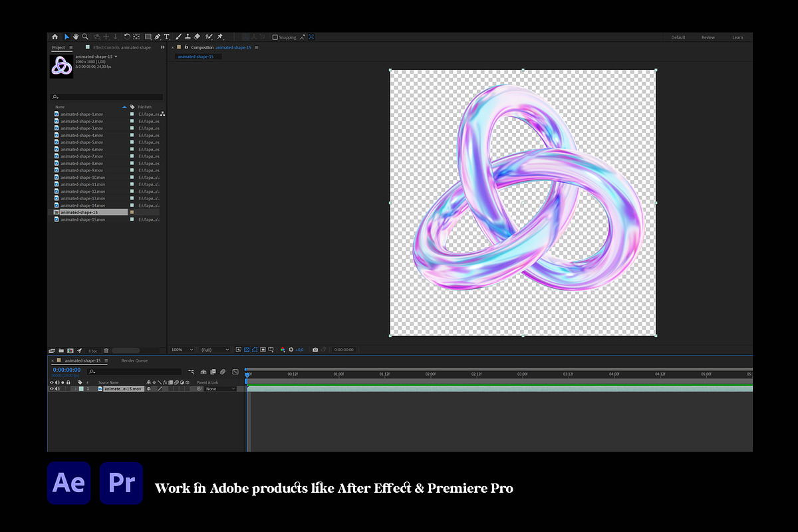Select the Eraser tool
Image resolution: width=798 pixels, height=532 pixels.
click(x=197, y=37)
